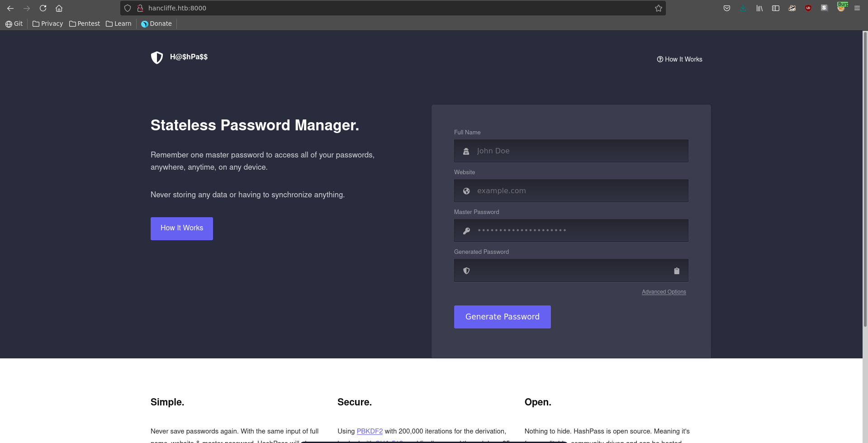Click How It Works in top navigation
Viewport: 868px width, 443px height.
coord(679,59)
